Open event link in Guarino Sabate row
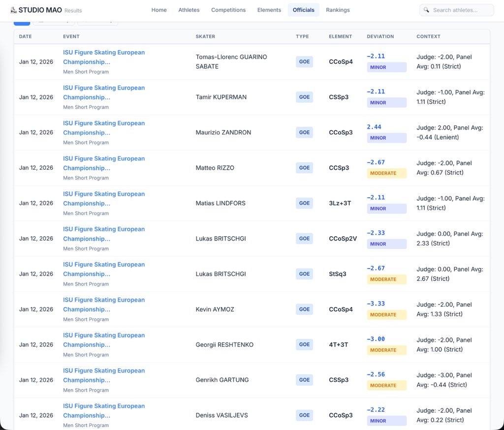The height and width of the screenshot is (430, 504). (x=104, y=57)
